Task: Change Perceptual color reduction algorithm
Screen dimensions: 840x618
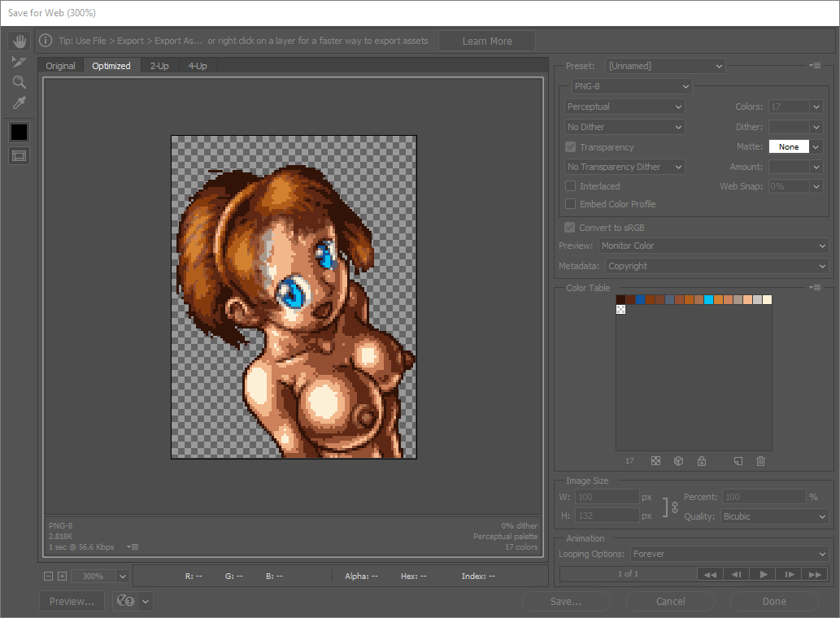Action: [x=624, y=107]
